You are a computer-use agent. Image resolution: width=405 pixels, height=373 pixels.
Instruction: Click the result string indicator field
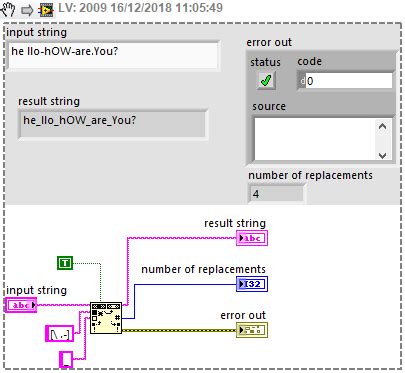click(113, 124)
